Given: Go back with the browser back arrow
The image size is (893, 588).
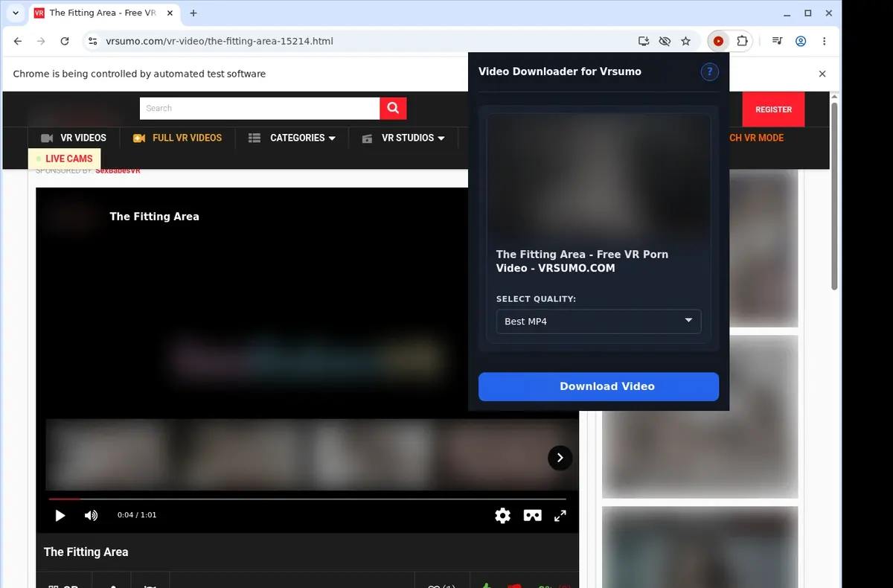Looking at the screenshot, I should [18, 42].
